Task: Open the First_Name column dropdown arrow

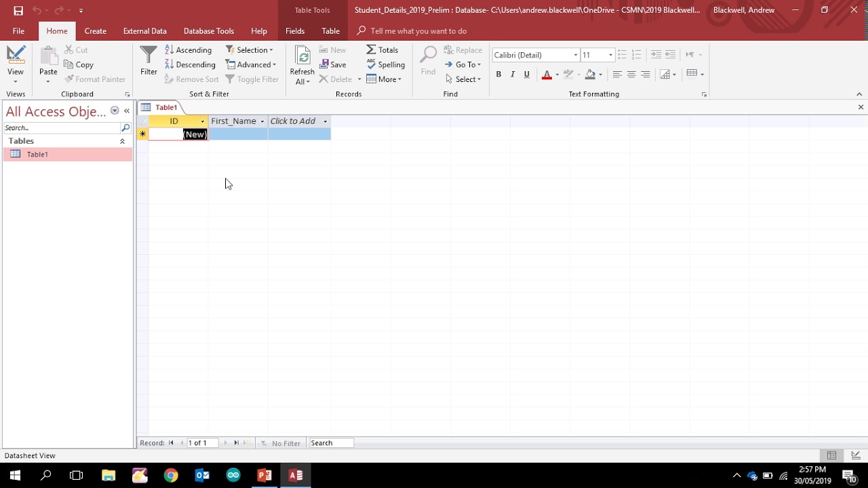Action: (x=262, y=121)
